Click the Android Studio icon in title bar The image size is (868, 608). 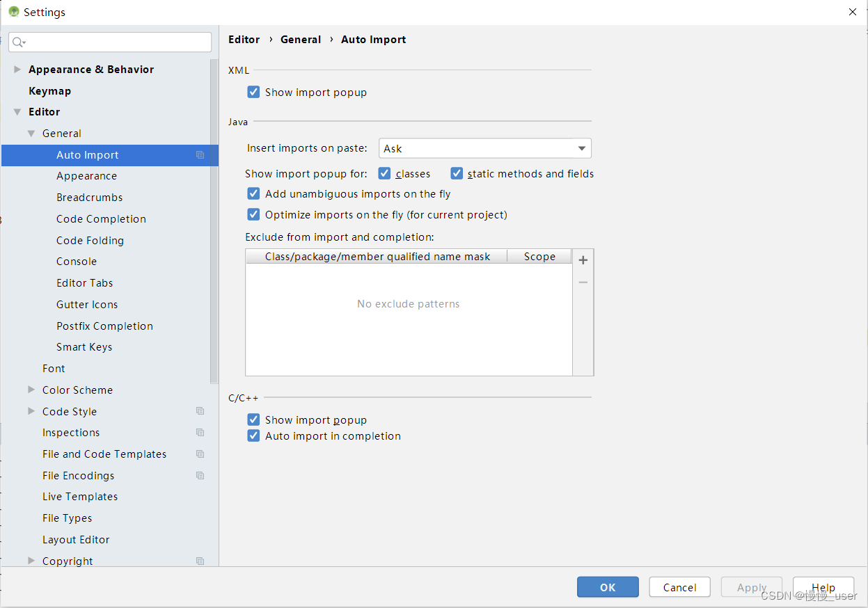pyautogui.click(x=13, y=12)
